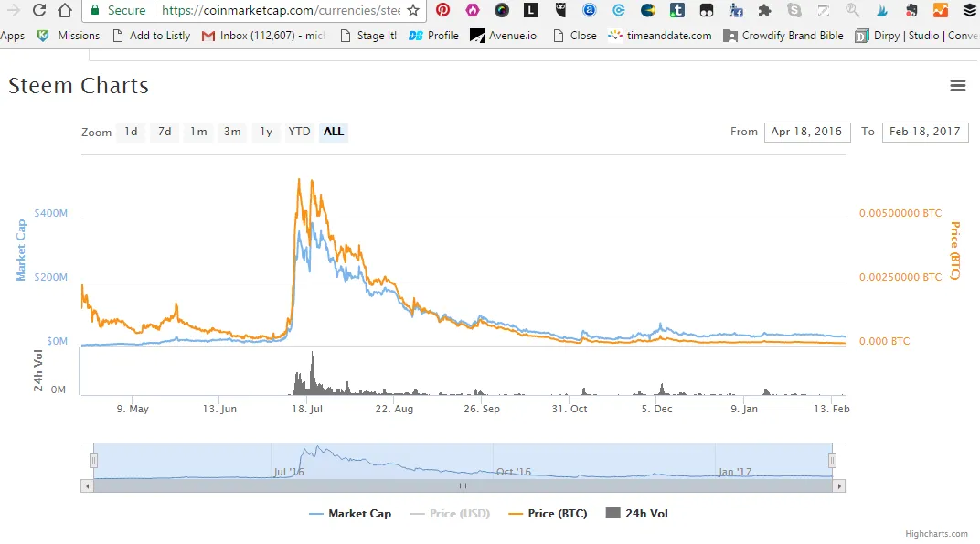
Task: Open the blue circled 'a' extension
Action: (x=590, y=10)
